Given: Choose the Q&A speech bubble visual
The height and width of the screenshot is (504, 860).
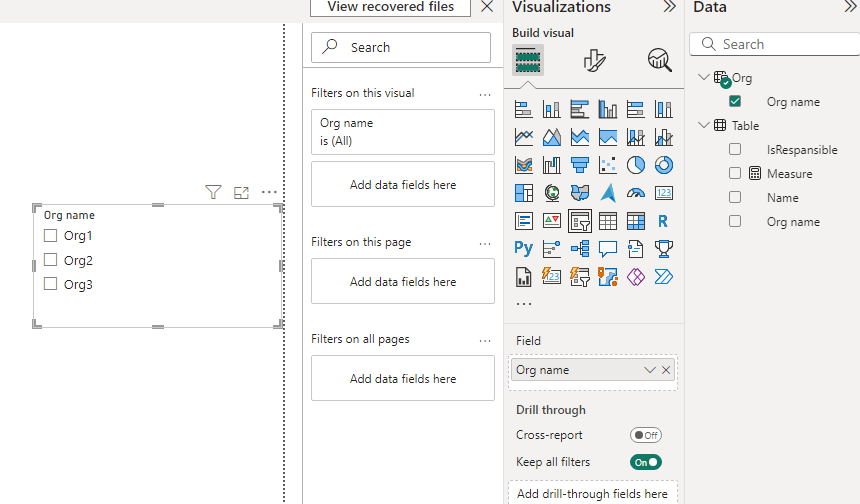Looking at the screenshot, I should [608, 249].
